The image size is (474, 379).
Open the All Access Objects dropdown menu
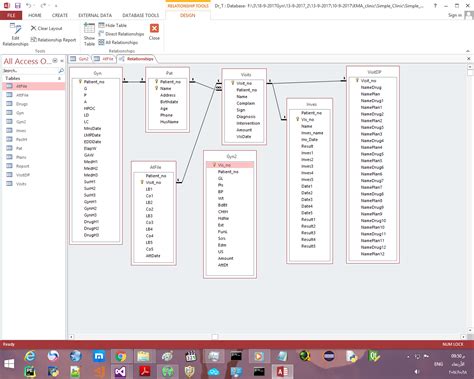[x=55, y=61]
